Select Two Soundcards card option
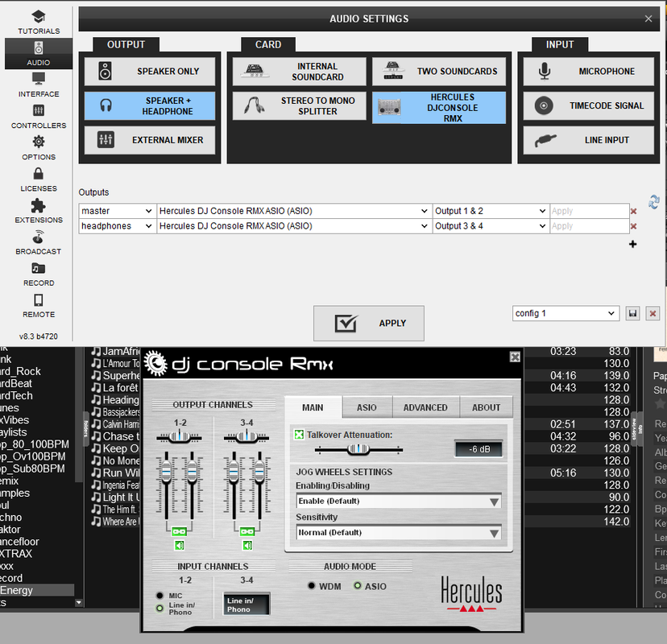The image size is (667, 644). 439,72
